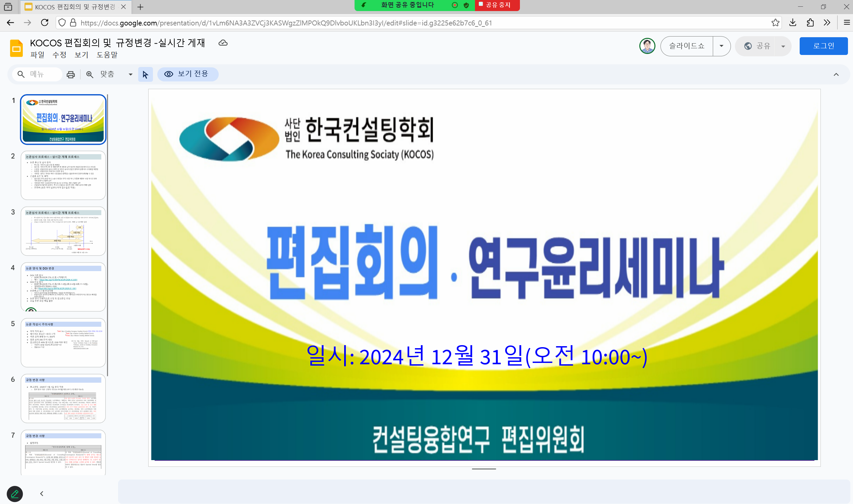
Task: Select slide 2 thumbnail
Action: click(x=63, y=175)
